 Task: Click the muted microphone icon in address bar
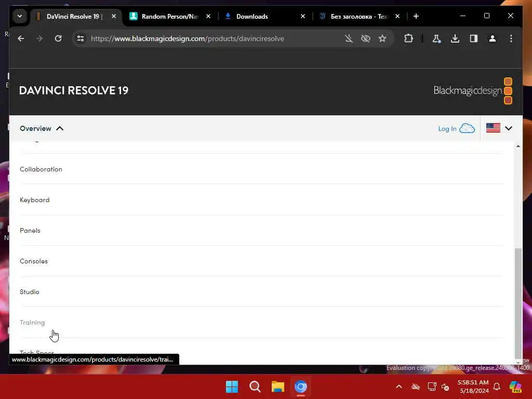(x=349, y=38)
